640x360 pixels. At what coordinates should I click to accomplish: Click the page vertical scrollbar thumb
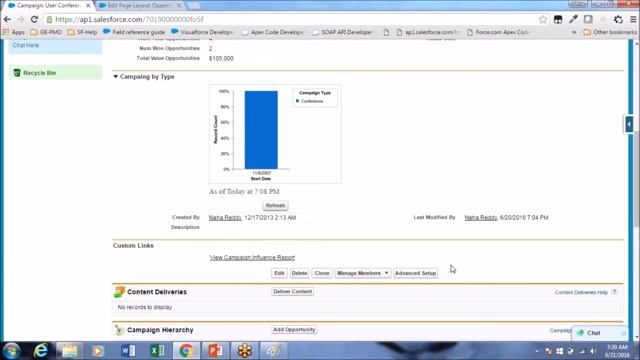click(x=636, y=180)
